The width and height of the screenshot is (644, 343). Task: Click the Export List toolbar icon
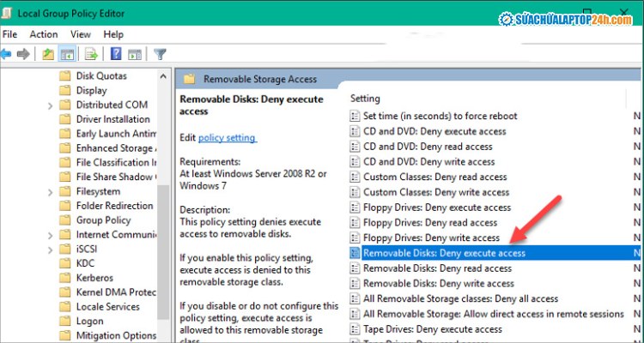(91, 54)
